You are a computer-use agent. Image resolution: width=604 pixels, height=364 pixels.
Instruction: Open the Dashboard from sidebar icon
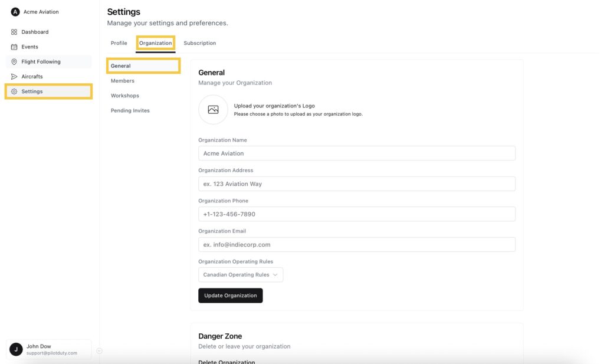[14, 31]
